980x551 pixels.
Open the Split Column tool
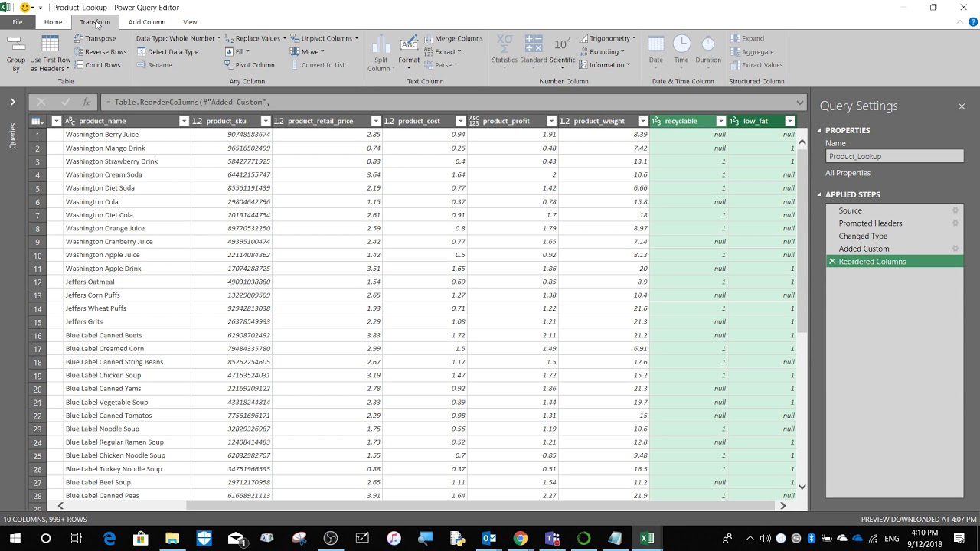[381, 54]
